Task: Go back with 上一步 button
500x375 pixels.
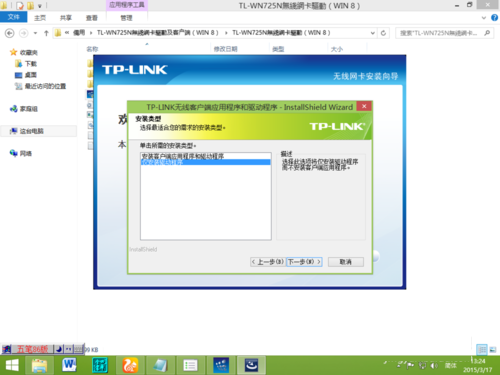Action: 268,262
